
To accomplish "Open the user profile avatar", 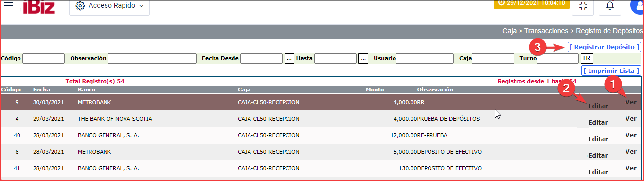I will (x=637, y=6).
